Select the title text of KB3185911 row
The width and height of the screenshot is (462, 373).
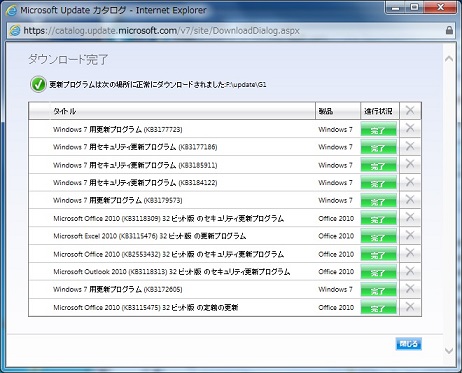tap(135, 165)
